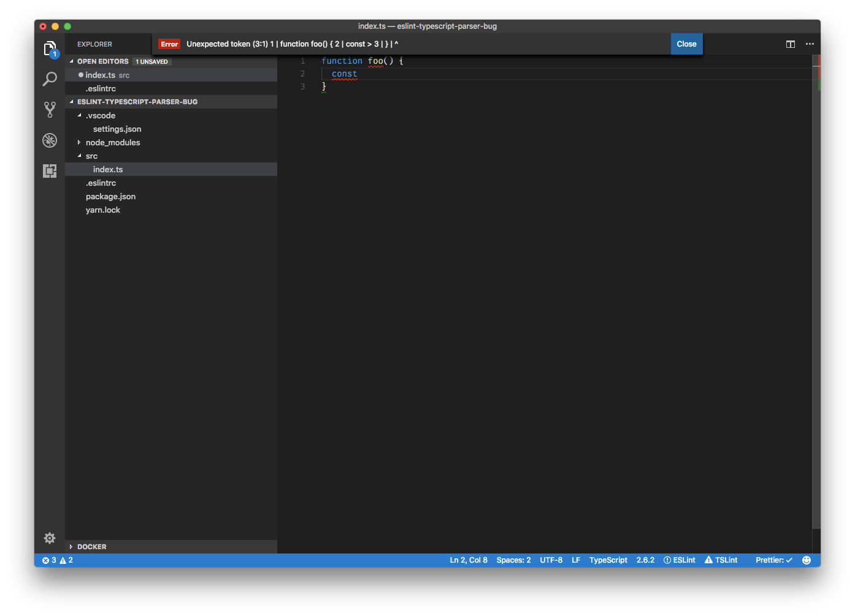Open the Extensions view
Screen dimensions: 855x616
pos(50,171)
